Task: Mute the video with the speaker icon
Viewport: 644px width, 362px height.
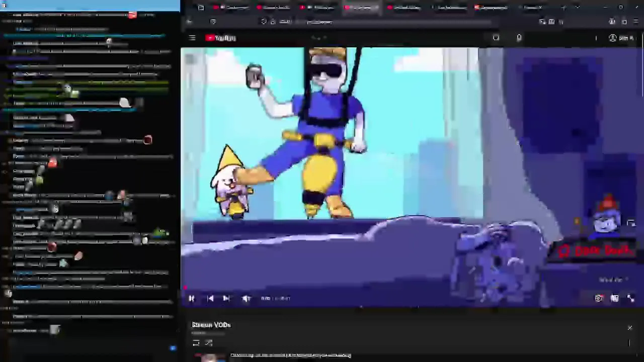Action: coord(246,298)
